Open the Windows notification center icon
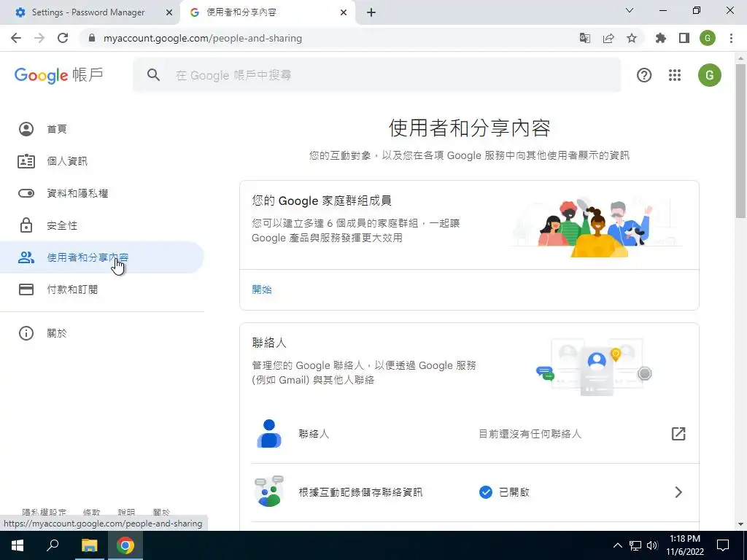The image size is (747, 560). 723,545
